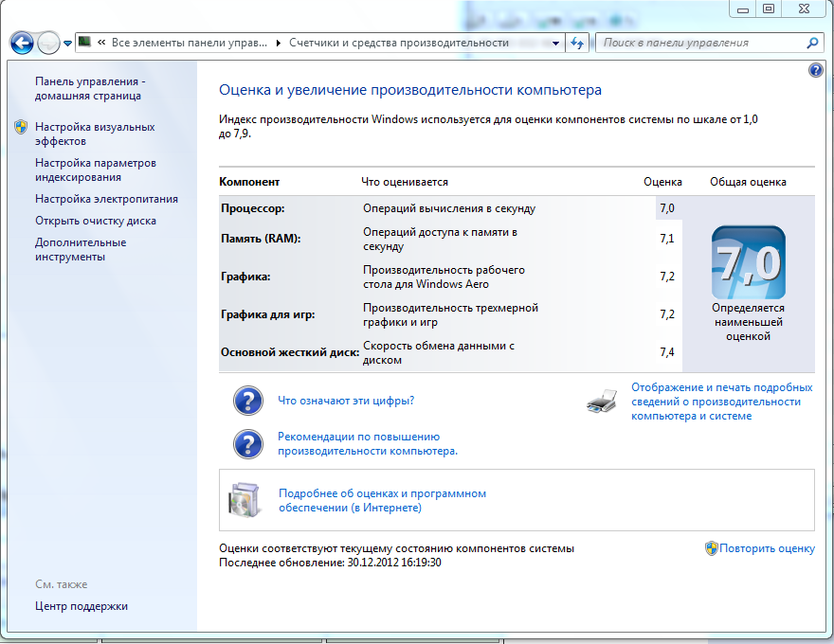The width and height of the screenshot is (834, 644).
Task: Open 'Рекомендации по повышению производительности компьютера' link
Action: (x=368, y=443)
